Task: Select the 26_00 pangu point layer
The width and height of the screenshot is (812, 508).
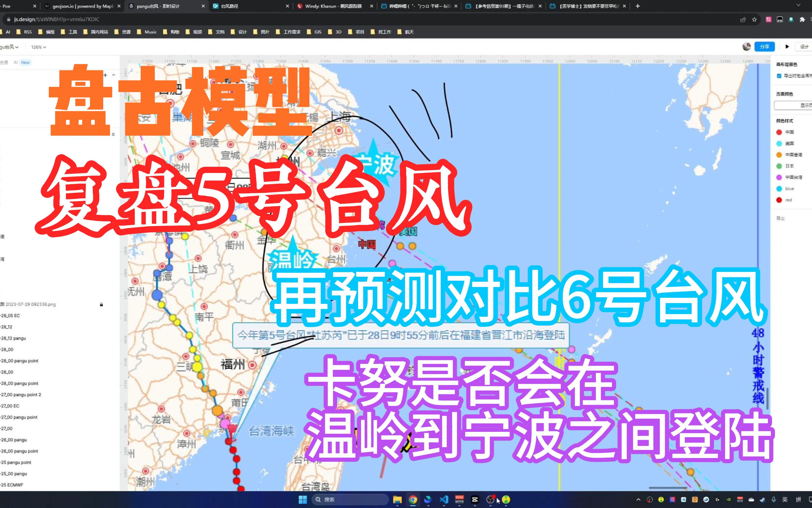Action: [20, 451]
